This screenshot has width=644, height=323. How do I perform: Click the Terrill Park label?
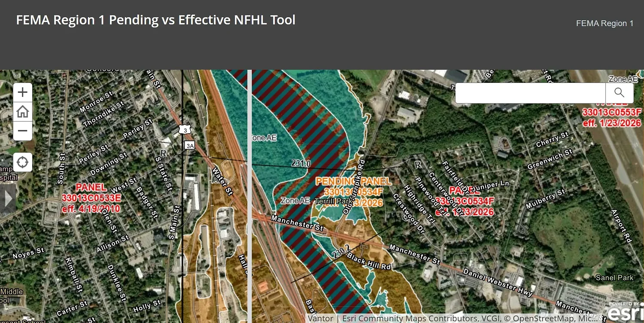[334, 201]
